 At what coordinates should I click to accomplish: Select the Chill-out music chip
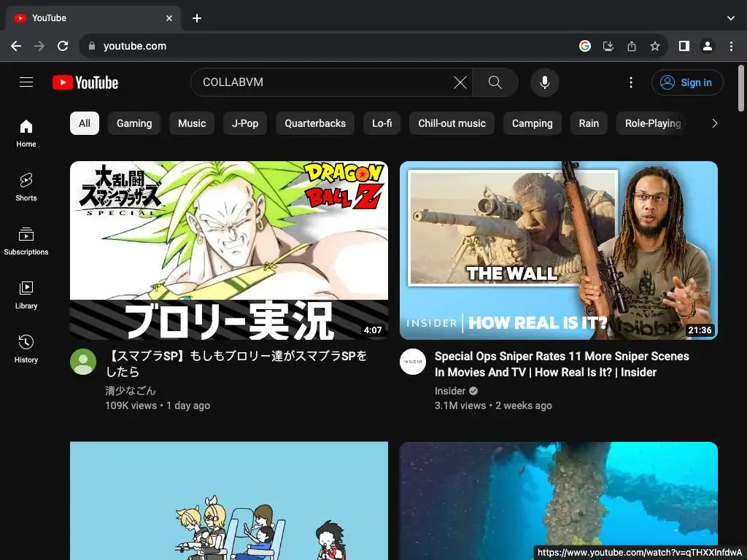click(x=452, y=123)
